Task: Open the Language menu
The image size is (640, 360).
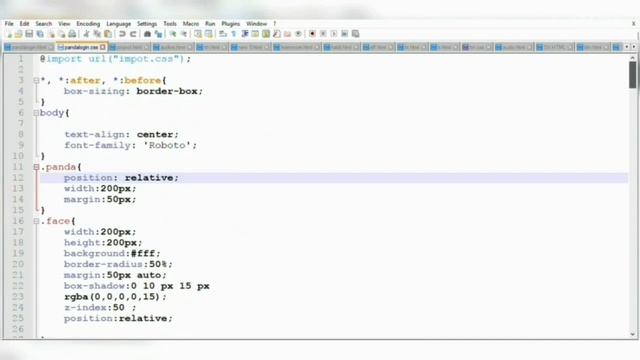Action: tap(119, 24)
